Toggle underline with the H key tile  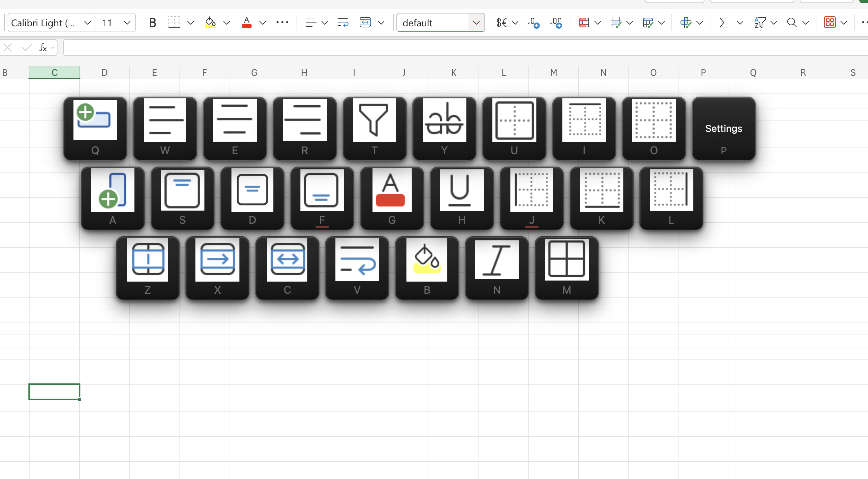[462, 198]
